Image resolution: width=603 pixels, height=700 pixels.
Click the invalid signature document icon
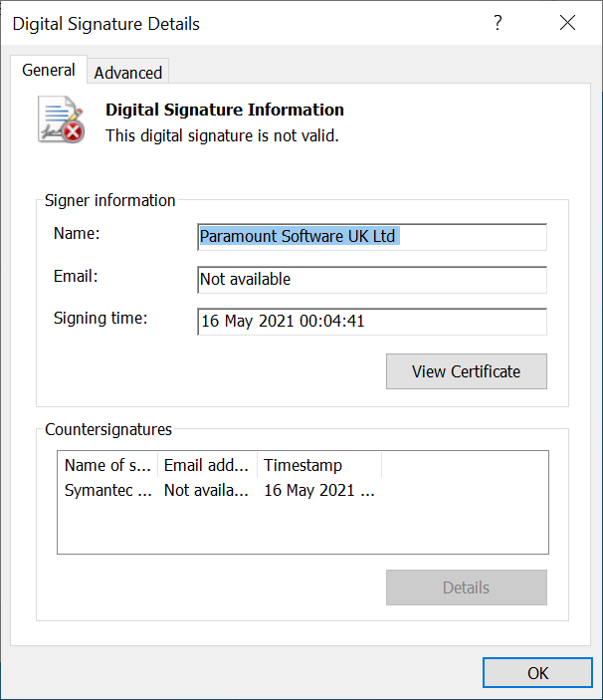[x=61, y=119]
